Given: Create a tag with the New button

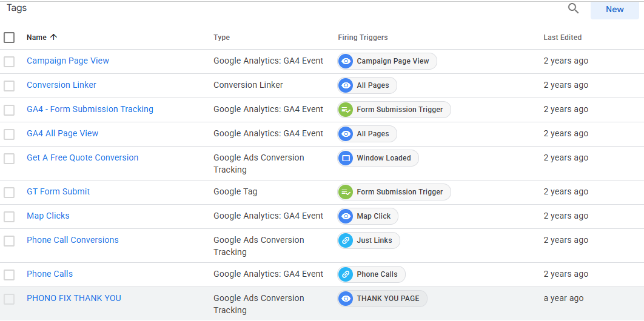Looking at the screenshot, I should [x=614, y=10].
